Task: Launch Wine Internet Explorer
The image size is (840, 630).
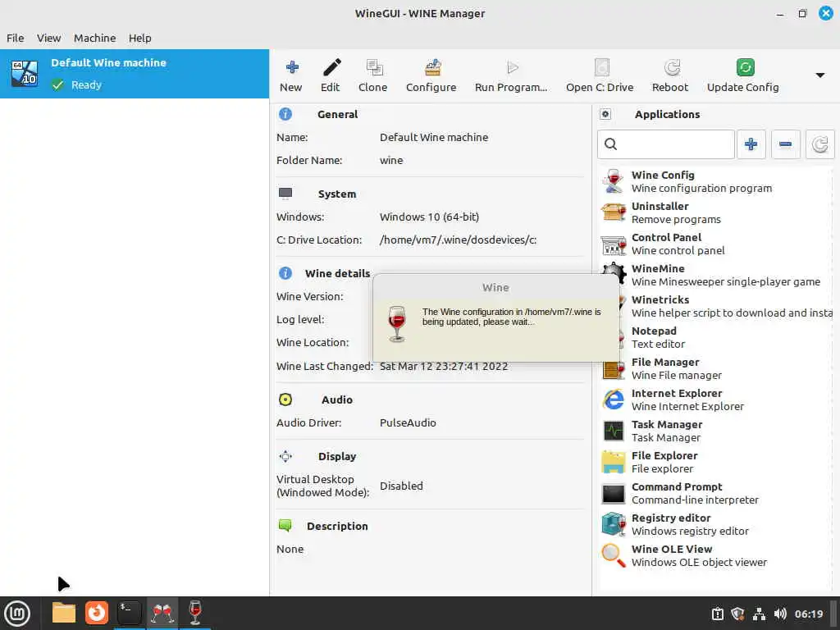Action: pos(715,399)
